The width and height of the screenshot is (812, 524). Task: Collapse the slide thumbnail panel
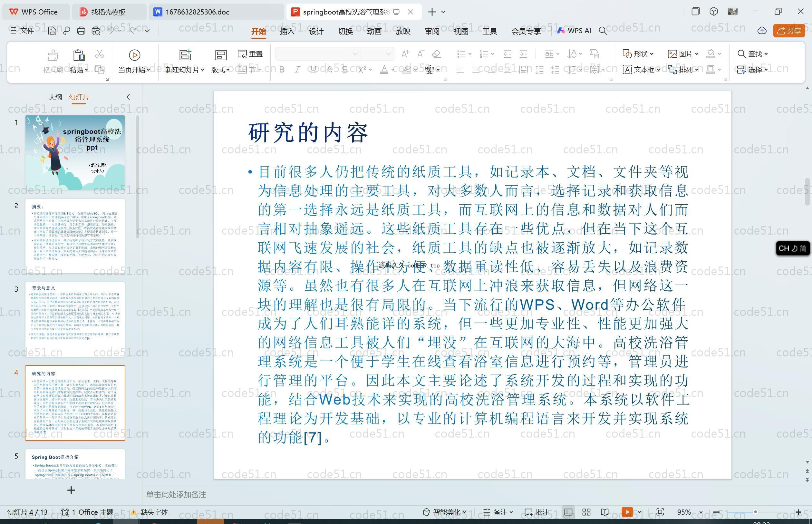coord(128,97)
